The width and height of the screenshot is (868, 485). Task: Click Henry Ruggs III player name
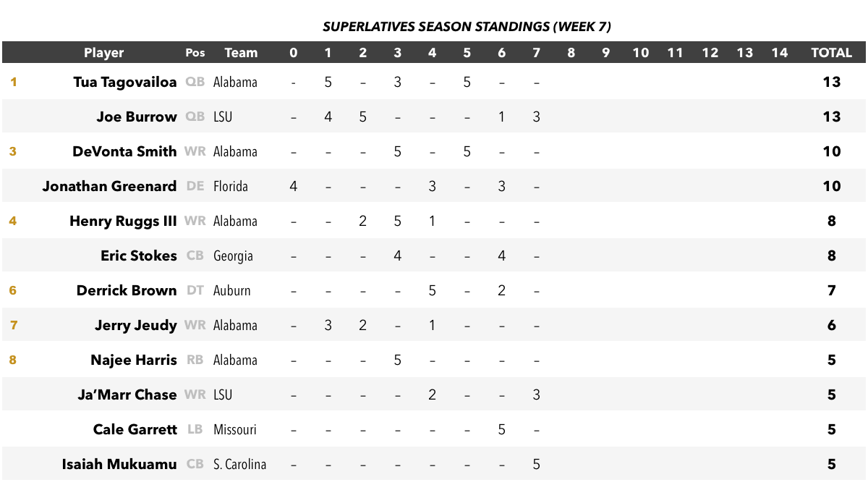[123, 221]
